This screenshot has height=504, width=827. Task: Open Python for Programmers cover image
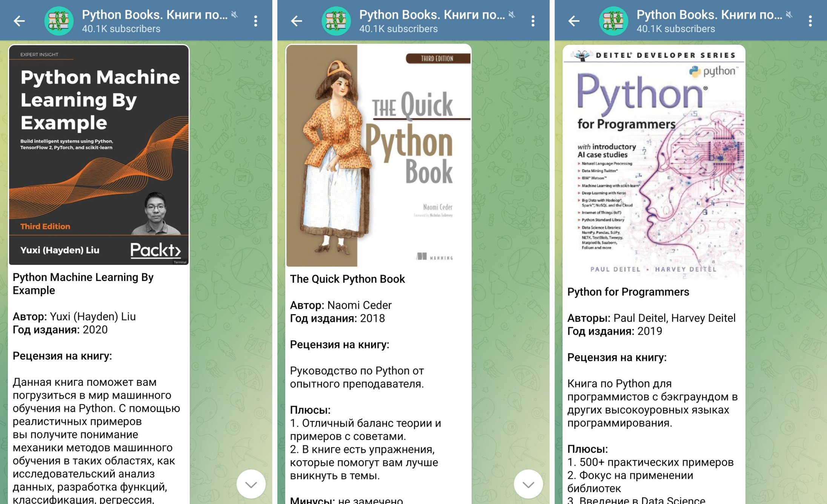(x=653, y=162)
